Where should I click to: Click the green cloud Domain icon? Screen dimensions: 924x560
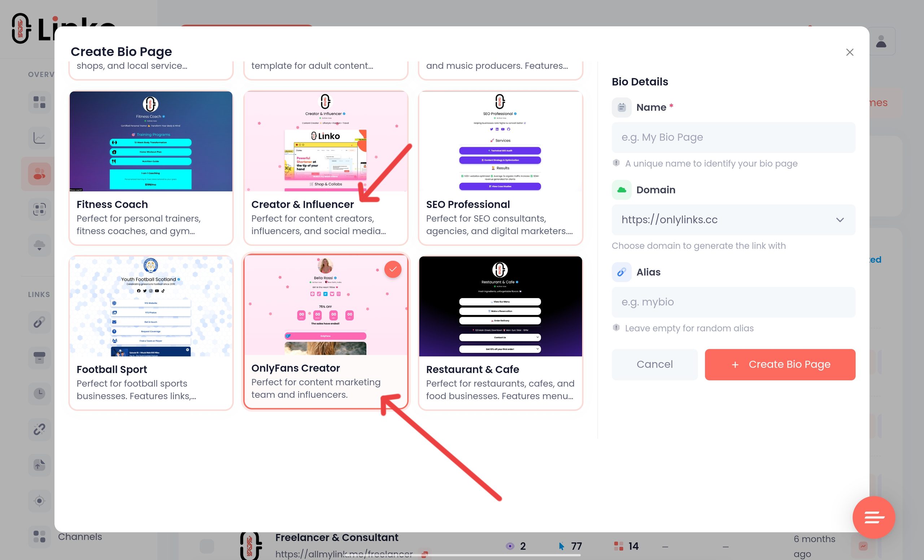(x=622, y=190)
